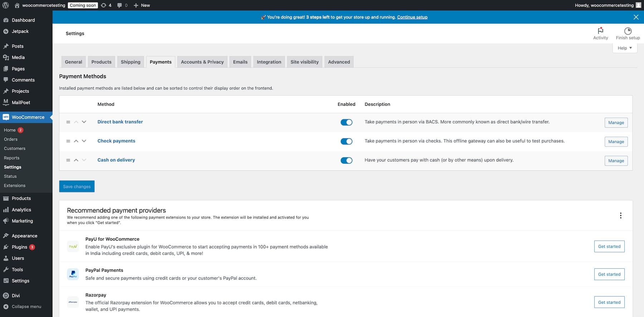644x317 pixels.
Task: Move Check payments up with arrow
Action: click(x=76, y=141)
